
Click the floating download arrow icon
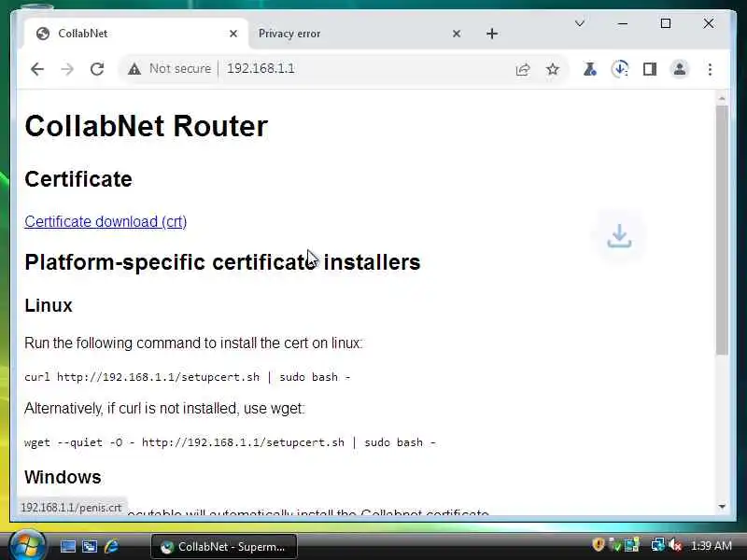point(619,236)
